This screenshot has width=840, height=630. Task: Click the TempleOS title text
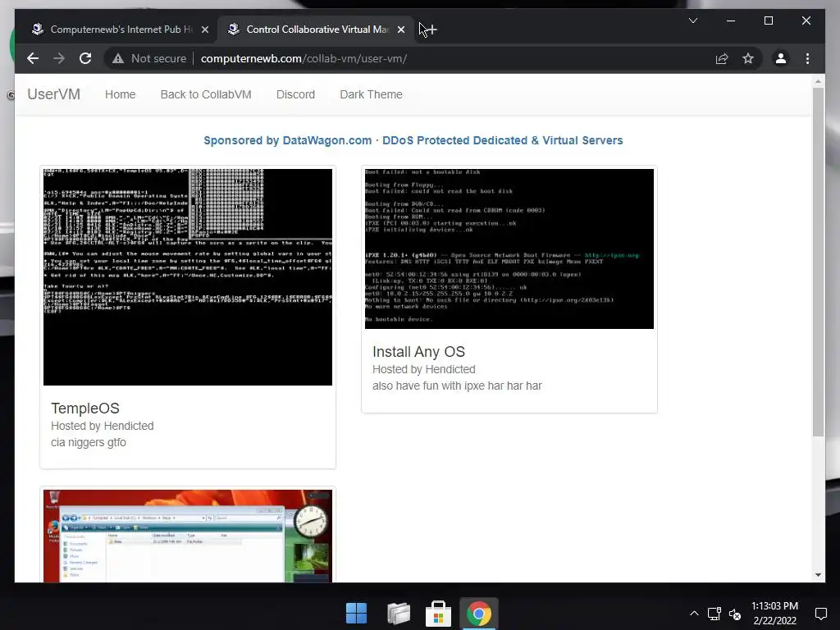click(85, 409)
